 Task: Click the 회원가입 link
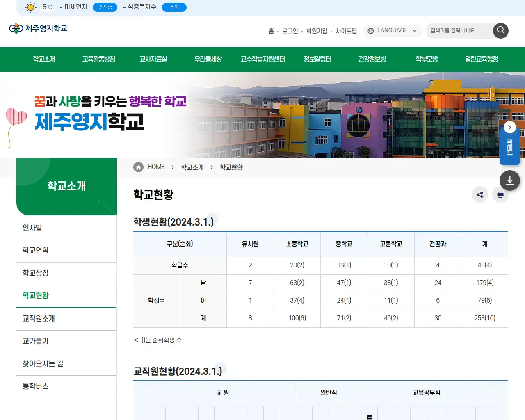[x=317, y=31]
